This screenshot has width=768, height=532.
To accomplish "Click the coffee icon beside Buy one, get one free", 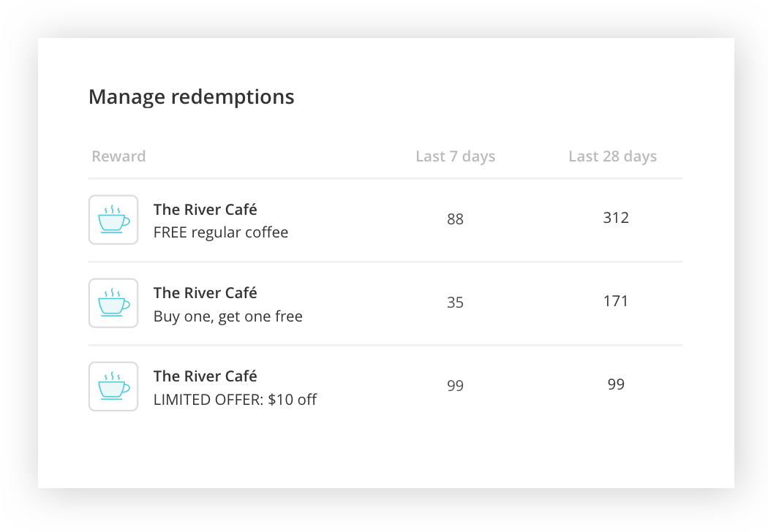I will point(113,303).
